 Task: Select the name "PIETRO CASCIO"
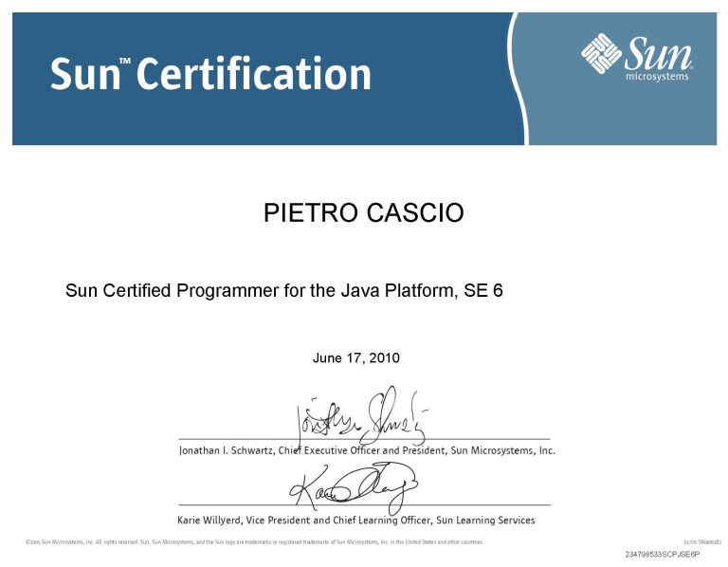coord(364,213)
